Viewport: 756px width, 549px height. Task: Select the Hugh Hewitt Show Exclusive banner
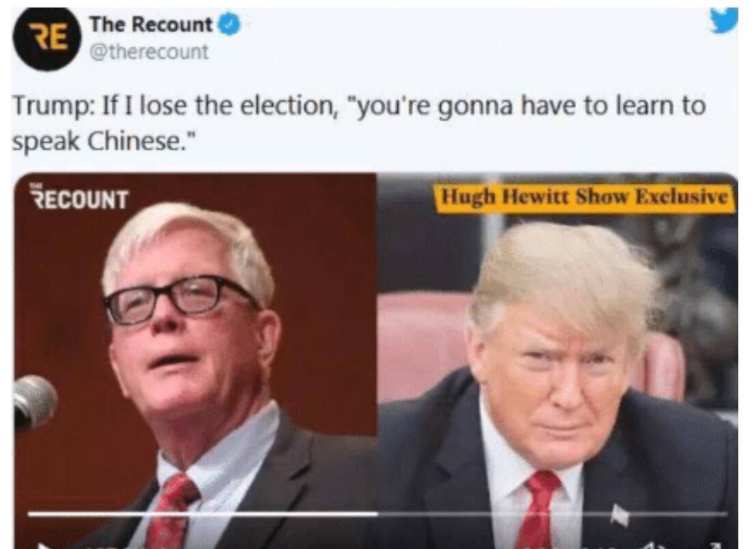(585, 197)
